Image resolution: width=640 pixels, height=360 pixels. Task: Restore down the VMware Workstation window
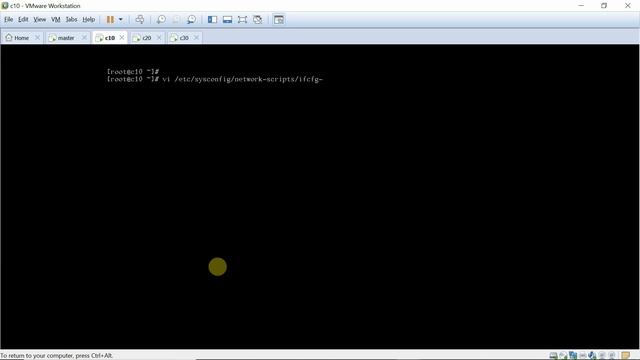[604, 6]
